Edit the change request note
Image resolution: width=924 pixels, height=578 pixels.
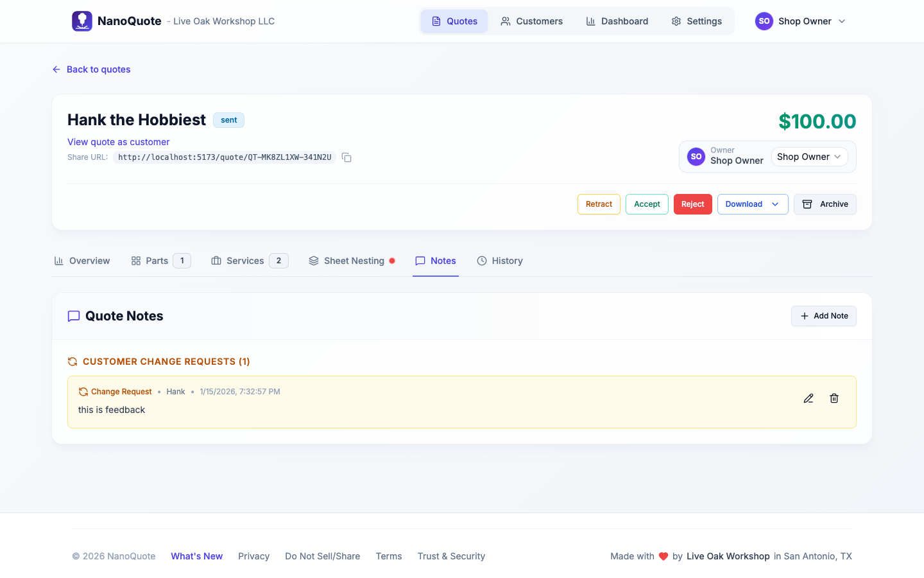coord(809,398)
